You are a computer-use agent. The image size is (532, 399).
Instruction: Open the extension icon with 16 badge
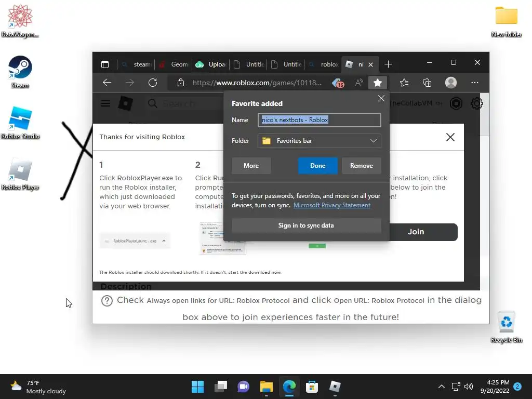338,83
